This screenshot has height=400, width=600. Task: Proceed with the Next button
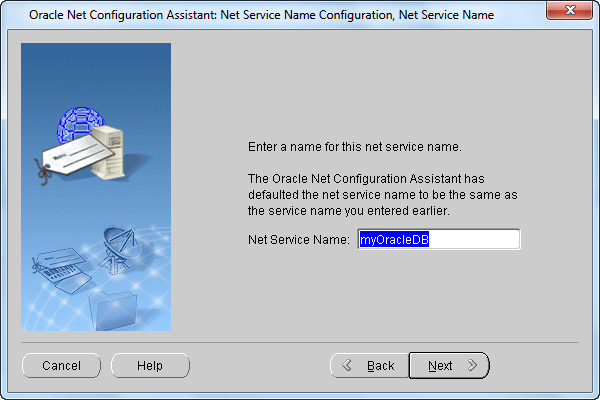[449, 366]
